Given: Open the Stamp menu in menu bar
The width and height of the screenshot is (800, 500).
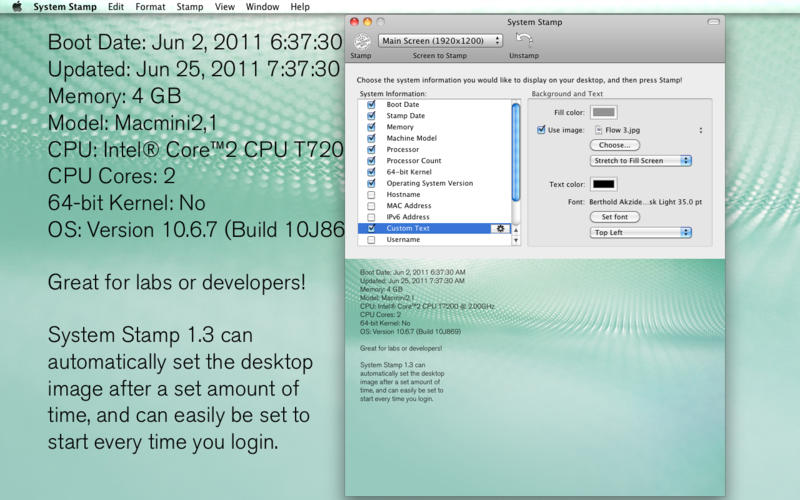Looking at the screenshot, I should (x=190, y=7).
